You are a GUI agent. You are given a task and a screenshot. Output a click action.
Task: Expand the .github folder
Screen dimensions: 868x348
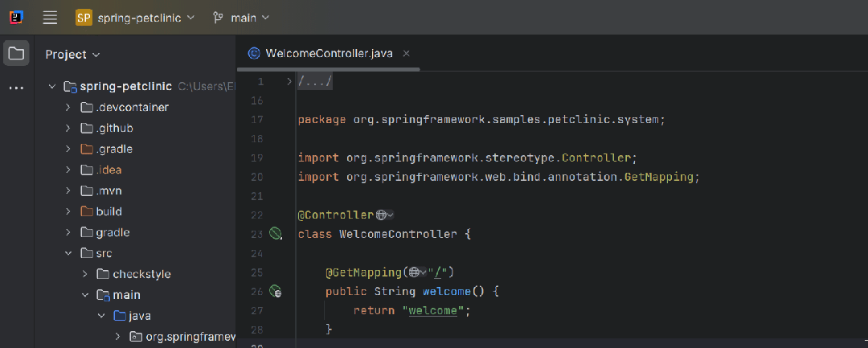coord(68,129)
